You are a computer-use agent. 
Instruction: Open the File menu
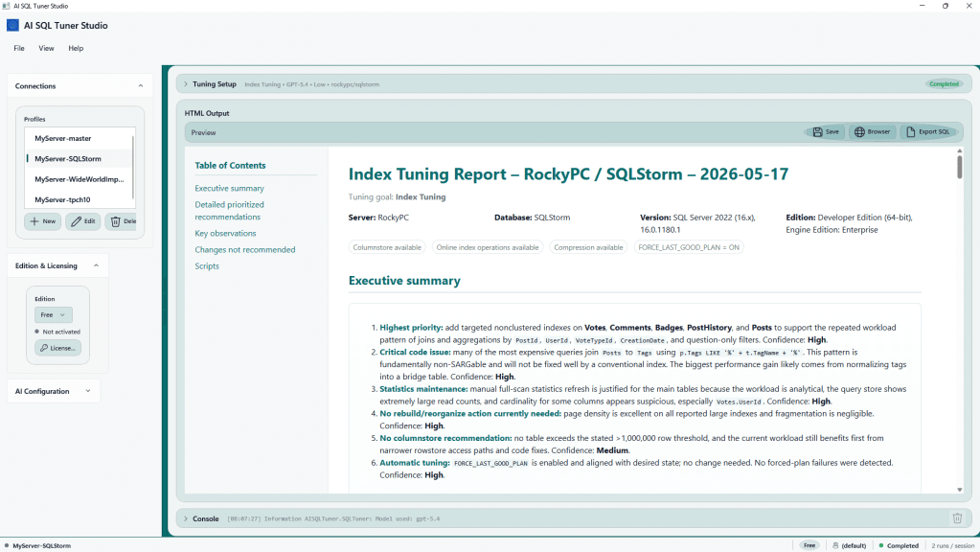pos(19,48)
